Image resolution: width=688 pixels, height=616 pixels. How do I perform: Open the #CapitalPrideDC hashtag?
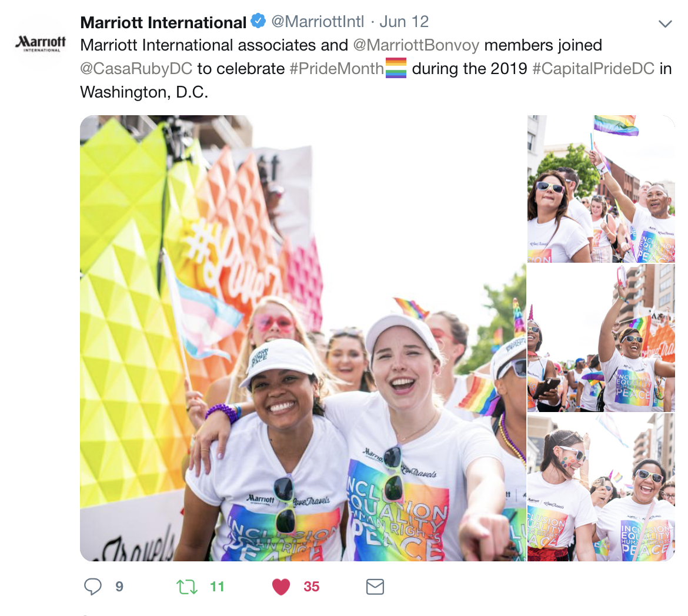point(593,68)
